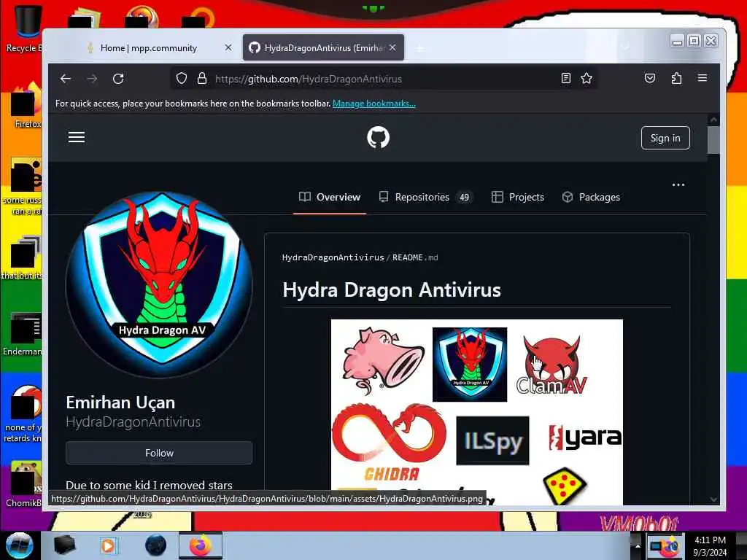Select the Enderman desktop icon
This screenshot has width=747, height=560.
(23, 334)
